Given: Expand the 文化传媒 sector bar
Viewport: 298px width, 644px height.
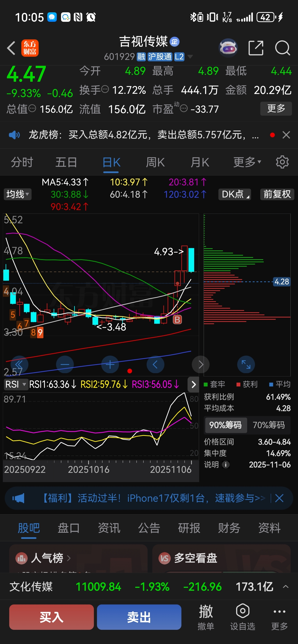Looking at the screenshot, I should click(x=286, y=586).
